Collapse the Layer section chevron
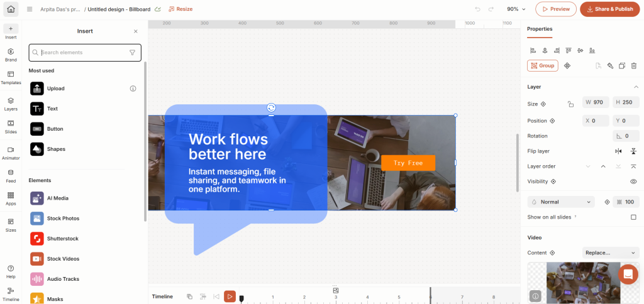 click(x=636, y=87)
